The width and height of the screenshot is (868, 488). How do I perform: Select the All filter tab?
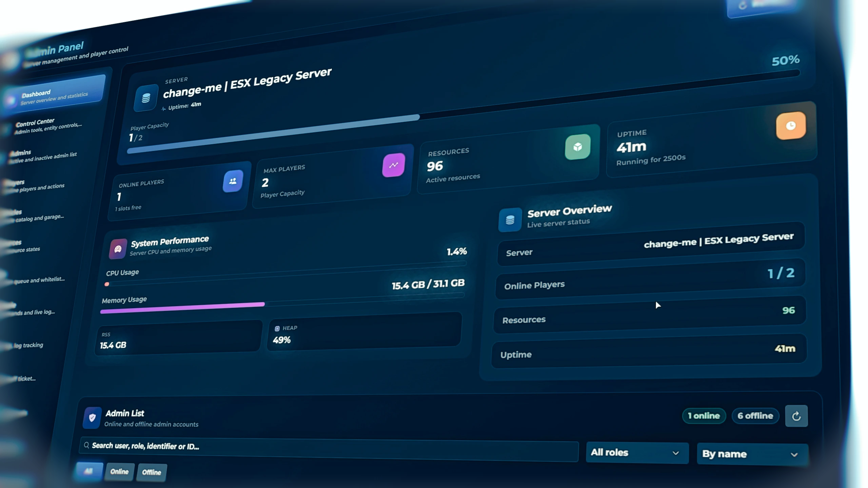[88, 471]
